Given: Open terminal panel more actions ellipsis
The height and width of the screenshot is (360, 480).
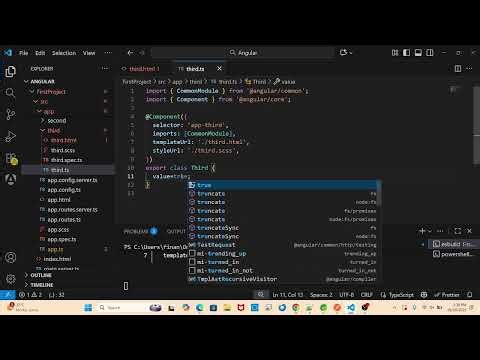Looking at the screenshot, I should tap(440, 231).
